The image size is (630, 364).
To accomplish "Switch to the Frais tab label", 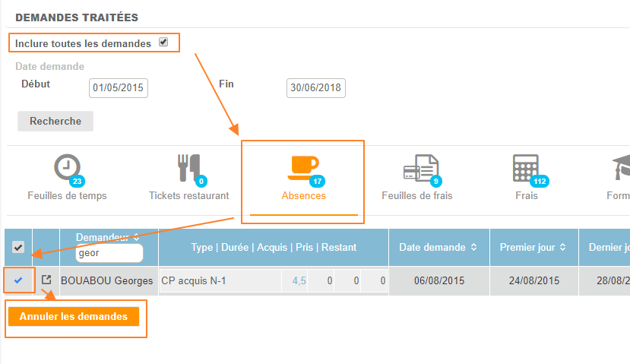I will pos(526,195).
